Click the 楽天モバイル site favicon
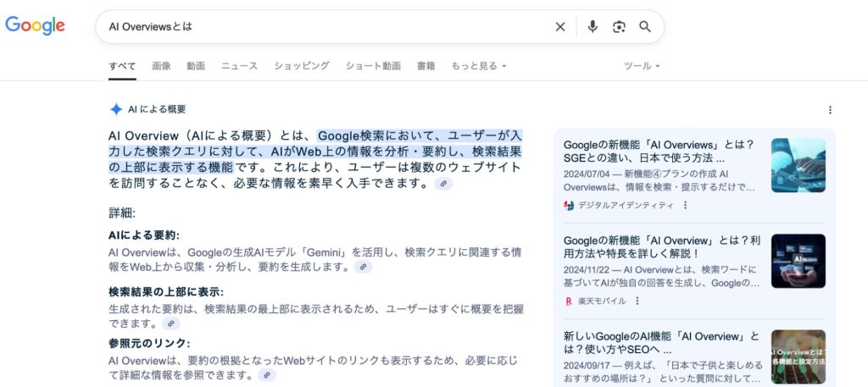Viewport: 868px width, 387px height. coord(569,301)
